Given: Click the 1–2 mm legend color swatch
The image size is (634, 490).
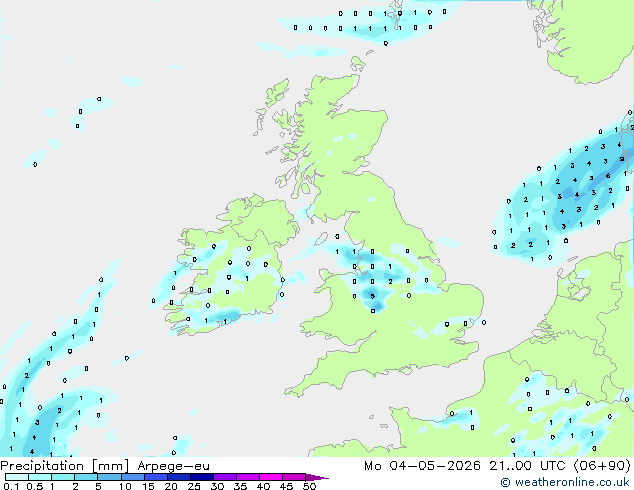Looking at the screenshot, I should (x=63, y=477).
